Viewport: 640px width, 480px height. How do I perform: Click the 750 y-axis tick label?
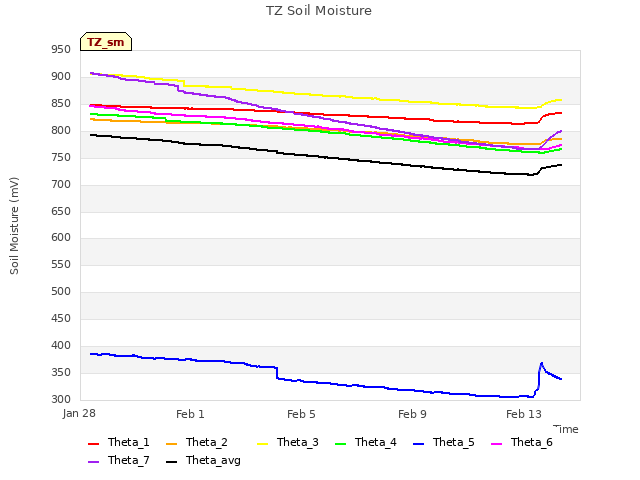(61, 157)
